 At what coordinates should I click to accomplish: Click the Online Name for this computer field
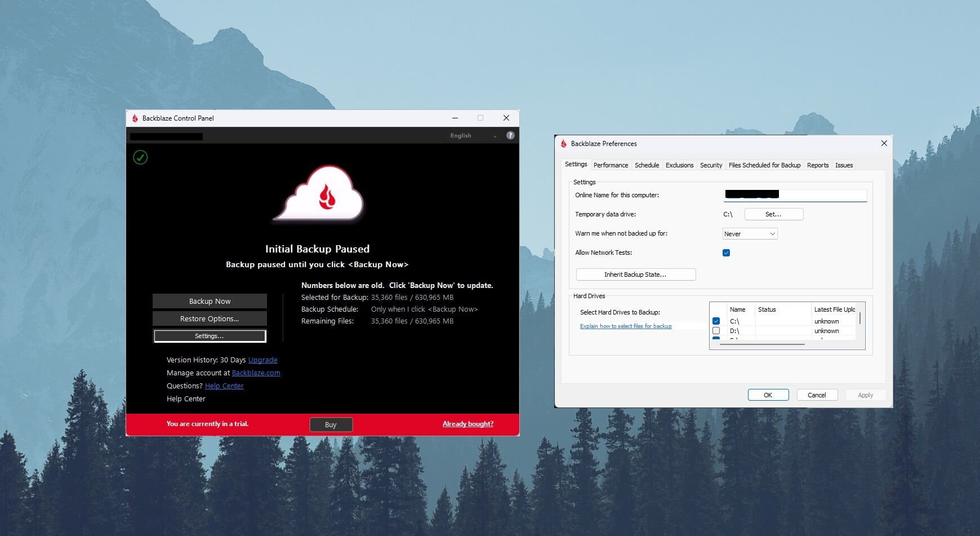(795, 195)
